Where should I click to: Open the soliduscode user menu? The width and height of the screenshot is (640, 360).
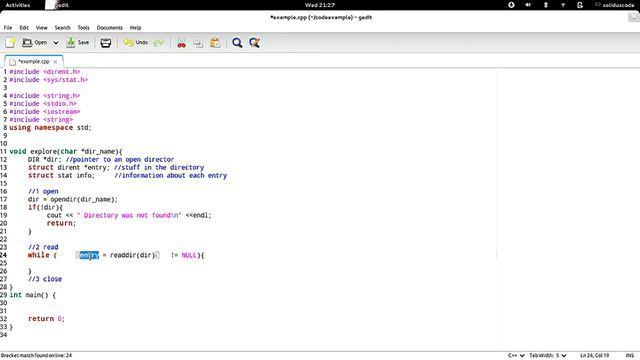click(615, 5)
